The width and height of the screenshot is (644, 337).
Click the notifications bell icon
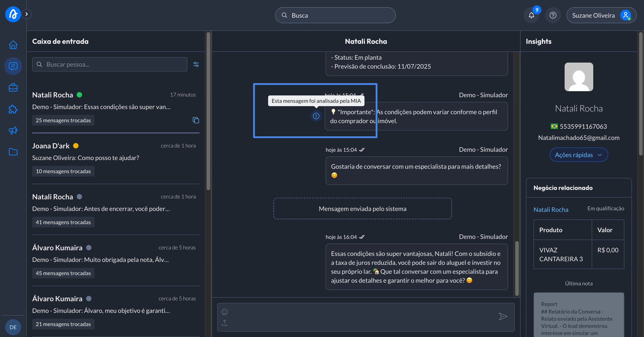531,15
